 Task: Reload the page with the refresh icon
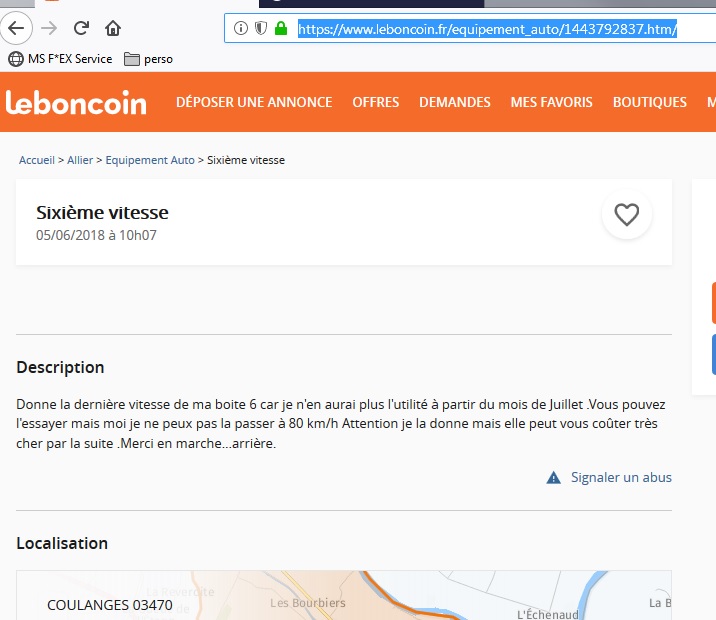coord(81,28)
